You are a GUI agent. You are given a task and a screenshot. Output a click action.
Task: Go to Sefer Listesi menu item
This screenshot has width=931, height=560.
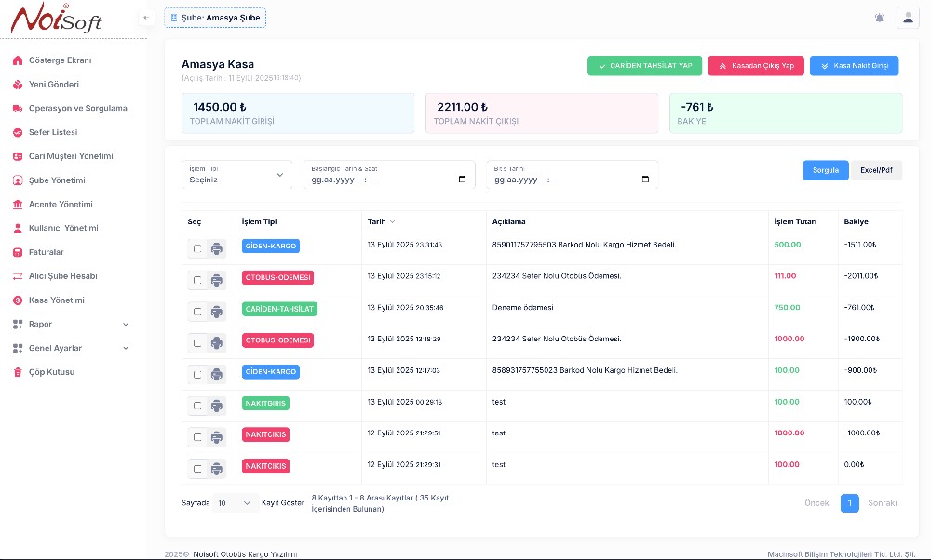pyautogui.click(x=53, y=132)
